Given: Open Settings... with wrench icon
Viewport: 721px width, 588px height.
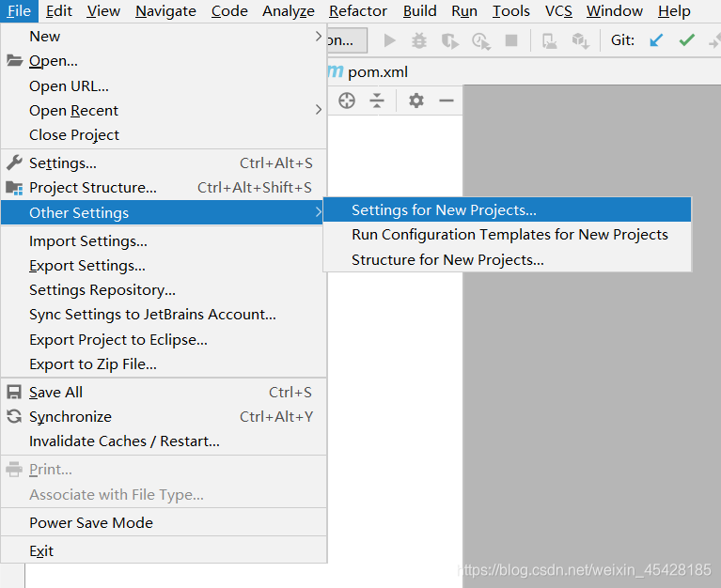Looking at the screenshot, I should point(164,163).
